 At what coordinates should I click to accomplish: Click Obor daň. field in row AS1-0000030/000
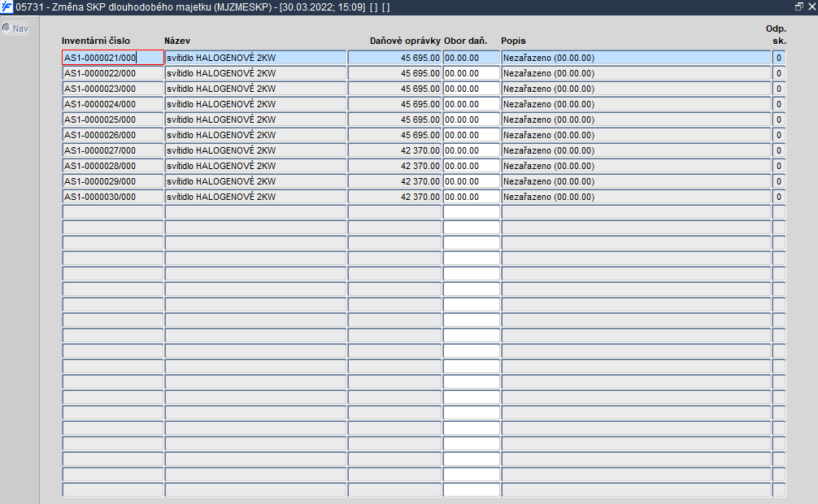471,197
